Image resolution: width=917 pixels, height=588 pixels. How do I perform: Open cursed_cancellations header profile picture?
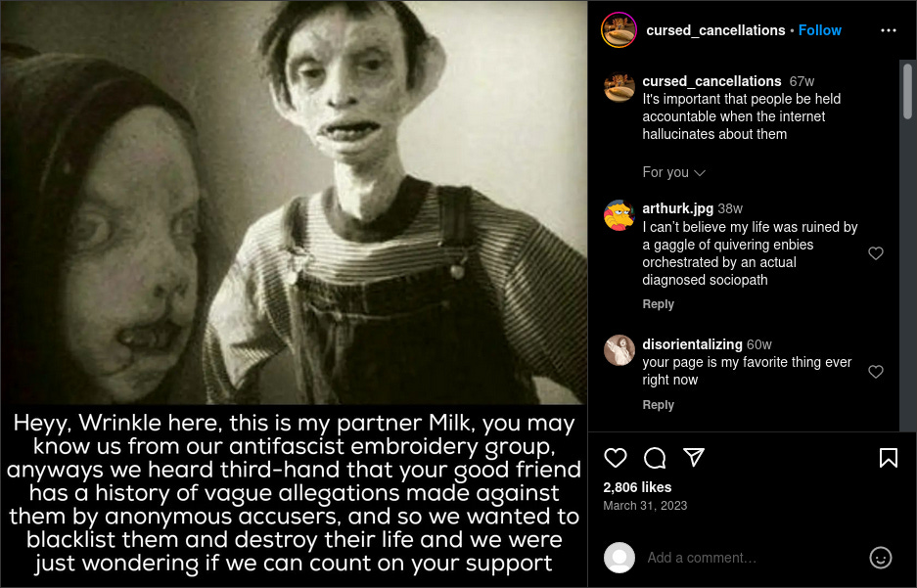619,29
